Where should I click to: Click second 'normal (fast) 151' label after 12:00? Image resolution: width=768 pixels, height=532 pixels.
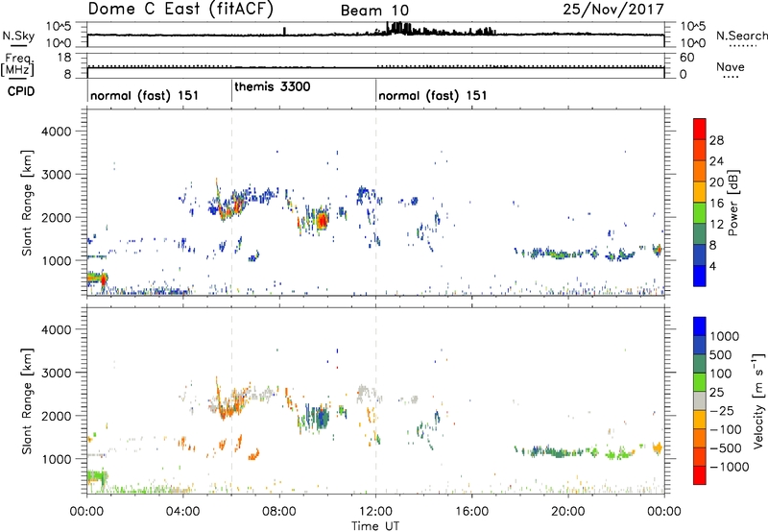[433, 95]
